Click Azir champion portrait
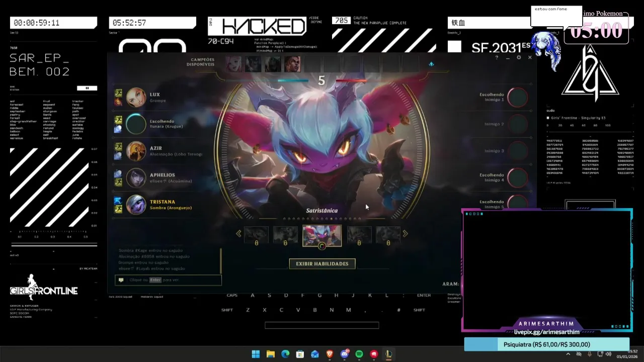 coord(136,151)
